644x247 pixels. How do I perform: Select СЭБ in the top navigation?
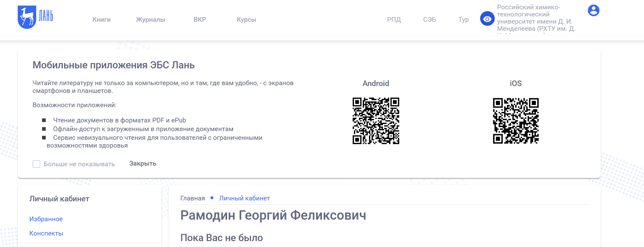point(429,20)
